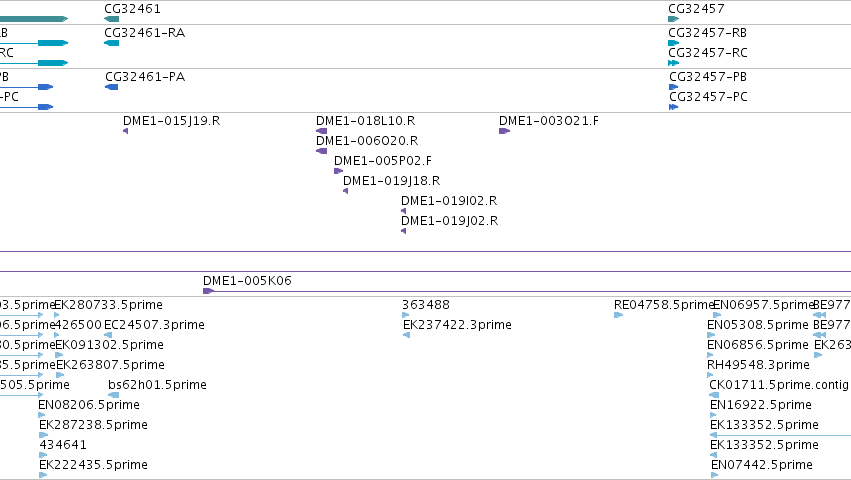Viewport: 851px width, 480px height.
Task: Click the EK287238.5prime label
Action: pos(93,425)
